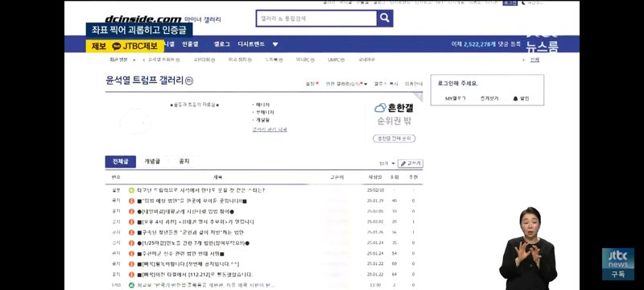Viewport: 644px width, 290px height.
Task: Open 디시트렌드 in the blue nav bar
Action: tap(251, 44)
